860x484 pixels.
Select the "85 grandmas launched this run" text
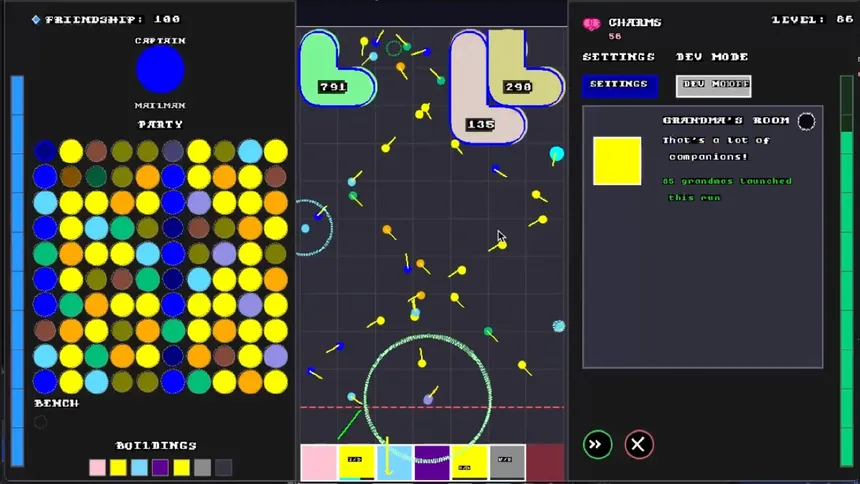727,189
